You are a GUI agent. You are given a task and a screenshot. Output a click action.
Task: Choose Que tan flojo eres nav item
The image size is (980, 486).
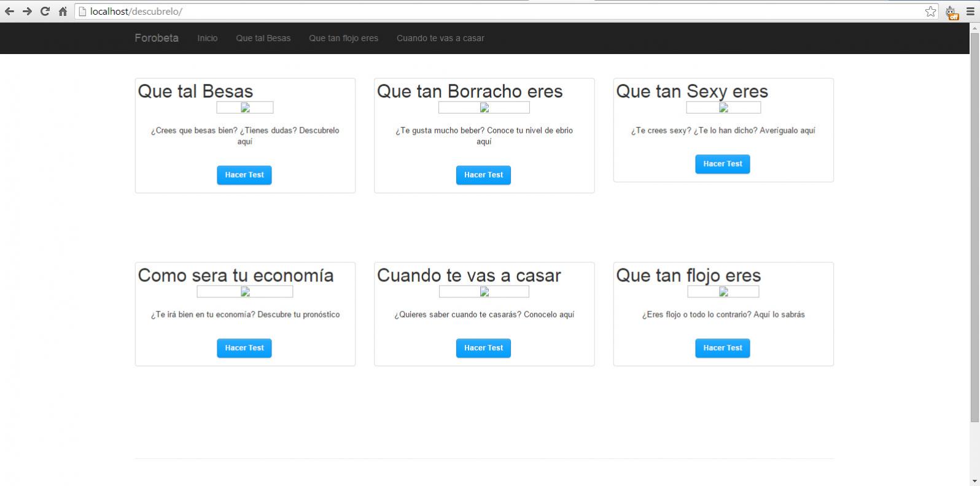click(x=343, y=38)
